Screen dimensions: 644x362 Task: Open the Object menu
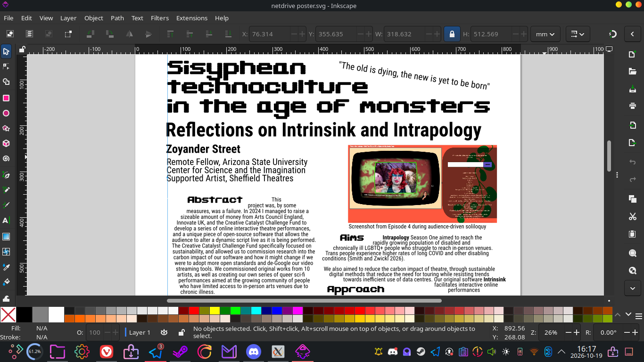(94, 18)
